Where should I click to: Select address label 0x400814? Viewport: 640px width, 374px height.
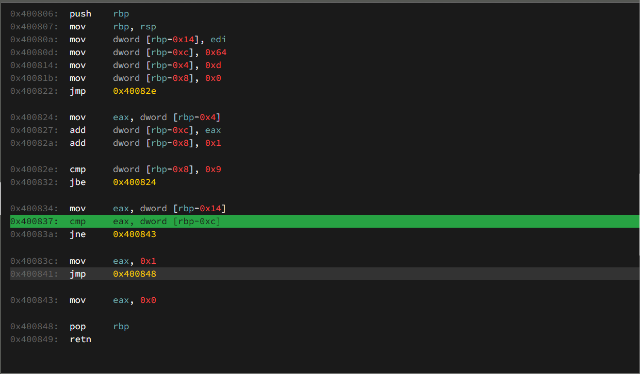[x=34, y=65]
